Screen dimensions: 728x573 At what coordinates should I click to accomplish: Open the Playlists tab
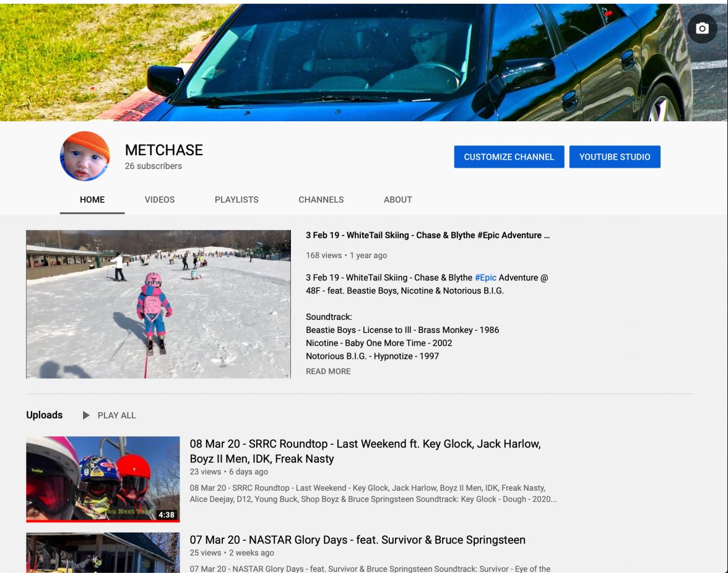236,200
